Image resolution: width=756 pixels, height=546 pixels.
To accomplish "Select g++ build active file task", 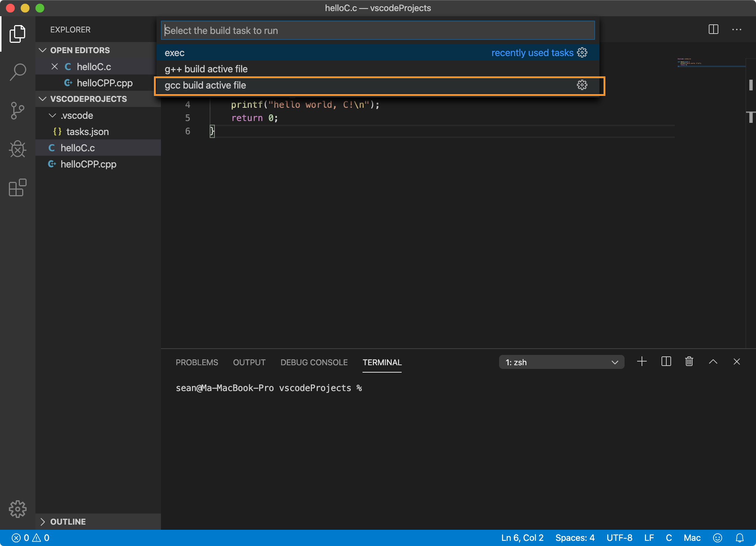I will click(206, 69).
